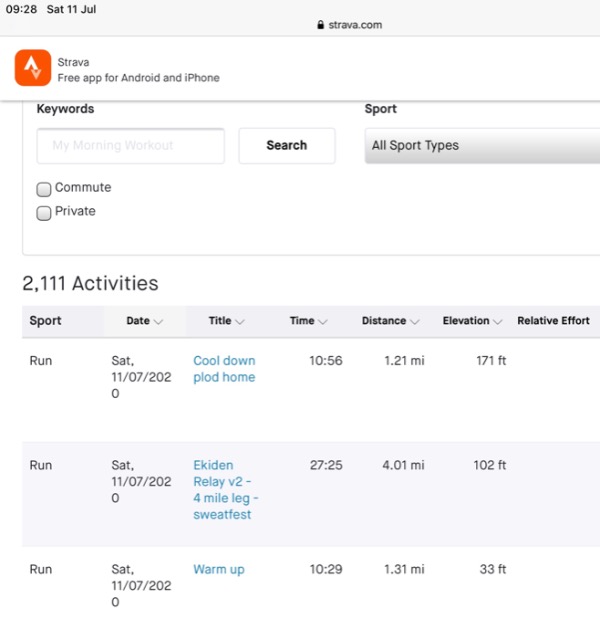The image size is (600, 640).
Task: Open the Cool down plod home activity
Action: pos(224,369)
